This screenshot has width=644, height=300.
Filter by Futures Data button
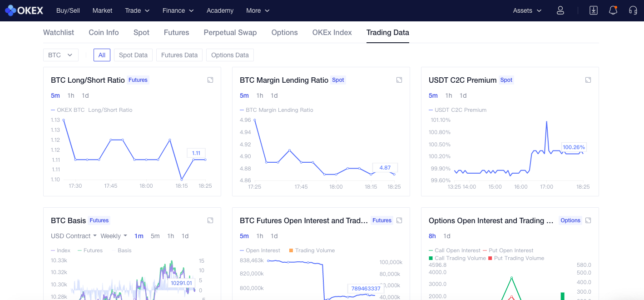pyautogui.click(x=179, y=55)
